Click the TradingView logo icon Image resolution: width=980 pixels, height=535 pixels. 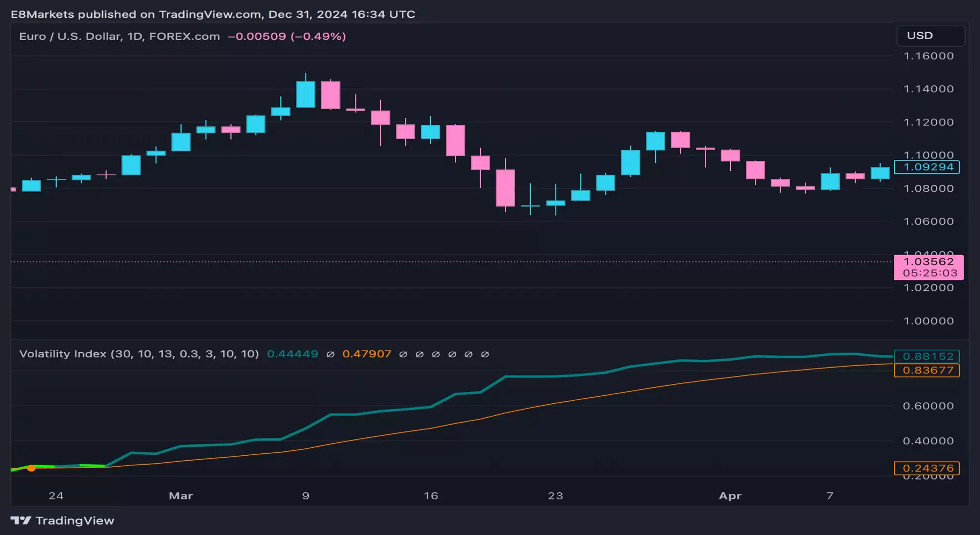21,520
